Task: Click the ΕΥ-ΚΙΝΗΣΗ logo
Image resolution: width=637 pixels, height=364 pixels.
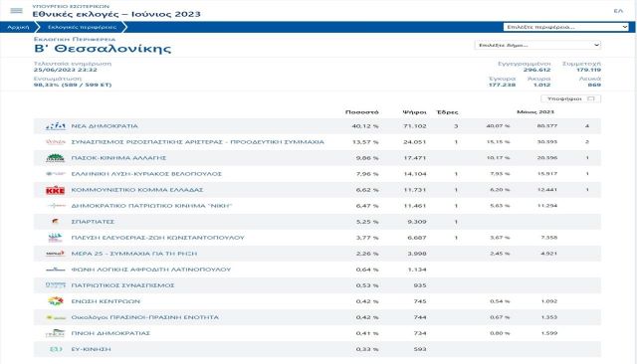Action: (x=56, y=349)
